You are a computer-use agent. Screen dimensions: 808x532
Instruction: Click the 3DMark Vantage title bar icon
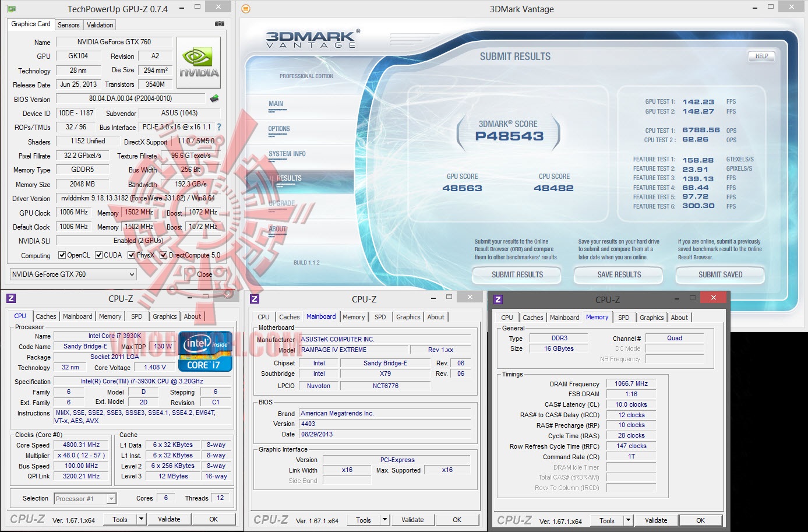point(246,9)
